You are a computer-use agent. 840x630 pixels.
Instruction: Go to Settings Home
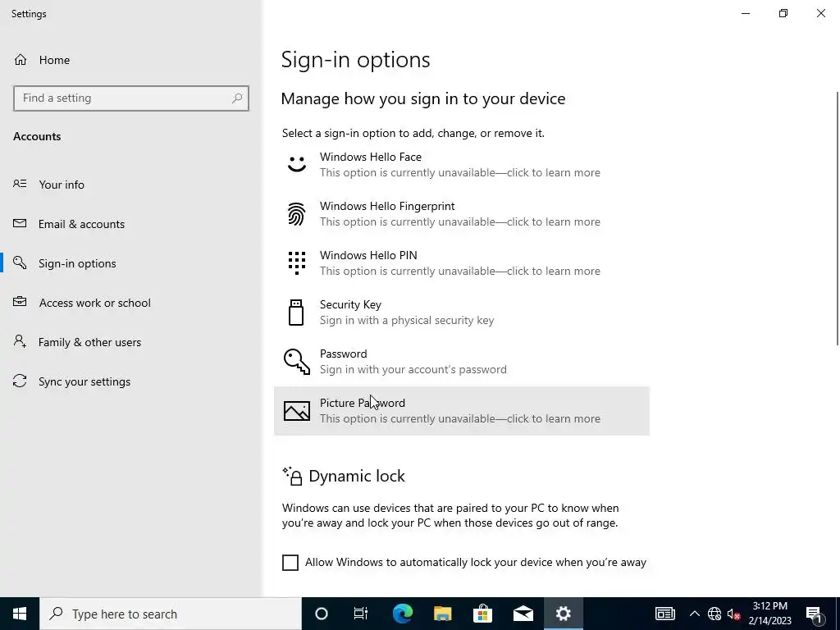[131, 59]
